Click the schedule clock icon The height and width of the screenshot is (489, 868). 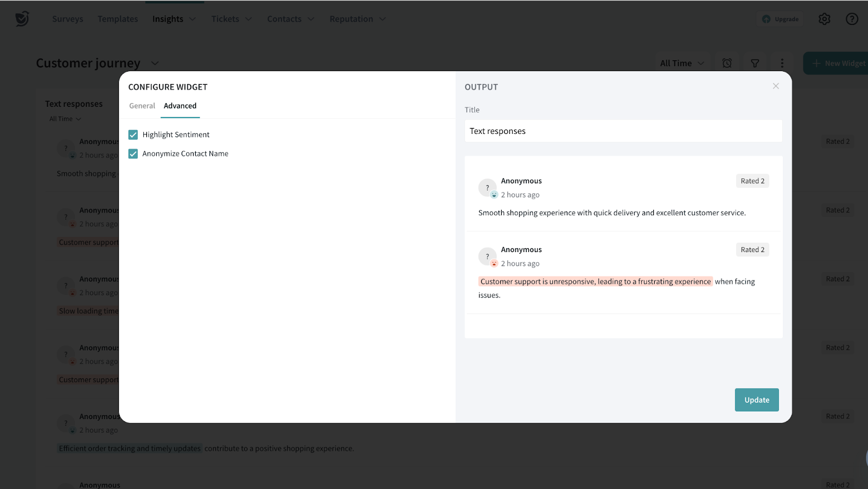[727, 63]
